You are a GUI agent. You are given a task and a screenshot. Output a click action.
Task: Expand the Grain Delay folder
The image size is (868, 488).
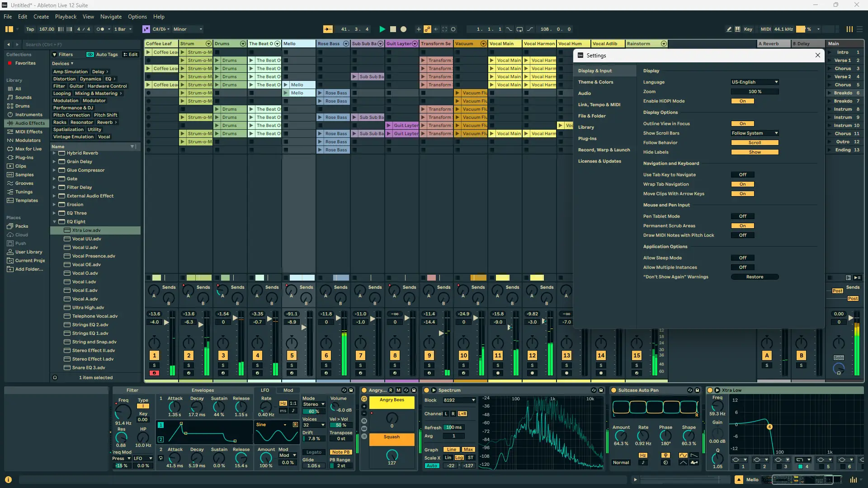click(x=54, y=162)
